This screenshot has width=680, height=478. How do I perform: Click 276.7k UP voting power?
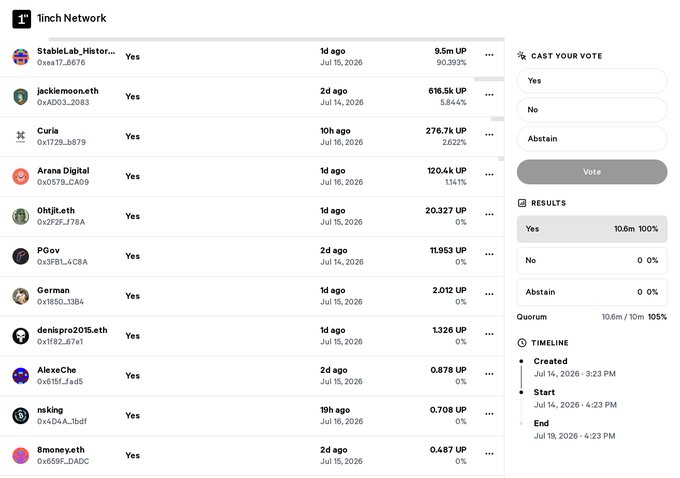(446, 131)
